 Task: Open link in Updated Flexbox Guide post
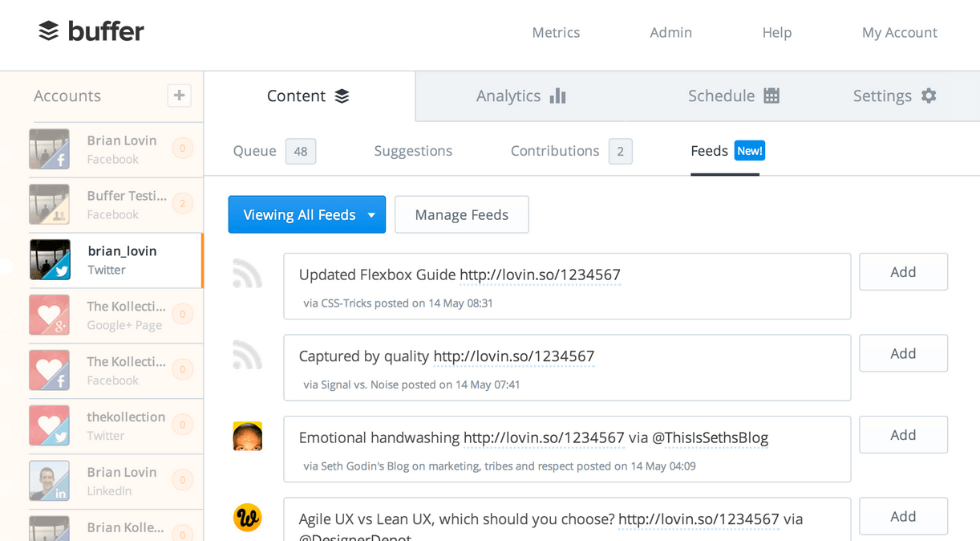tap(540, 275)
